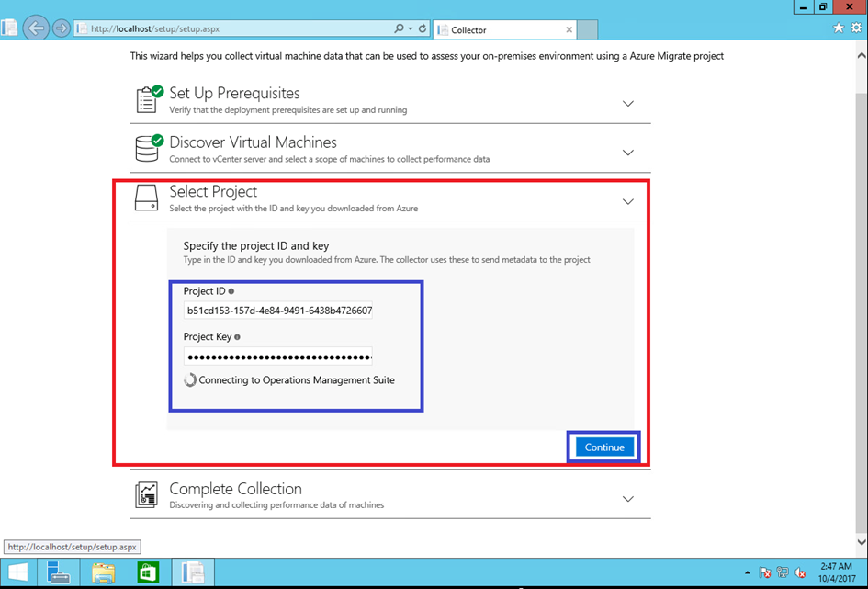868x589 pixels.
Task: Click the Complete Collection heading
Action: pyautogui.click(x=236, y=489)
